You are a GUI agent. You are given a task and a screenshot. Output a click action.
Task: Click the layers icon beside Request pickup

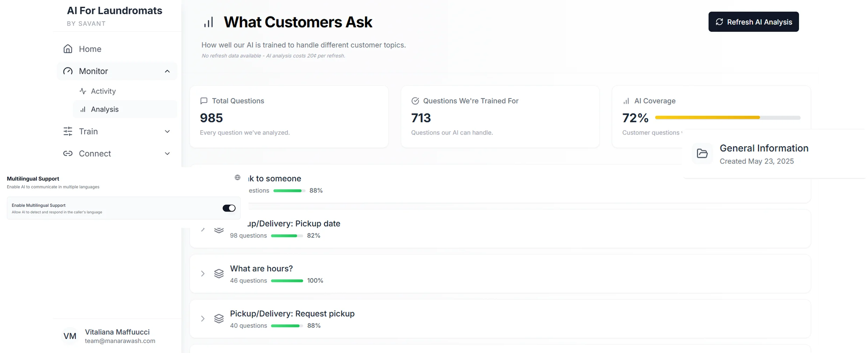click(219, 319)
